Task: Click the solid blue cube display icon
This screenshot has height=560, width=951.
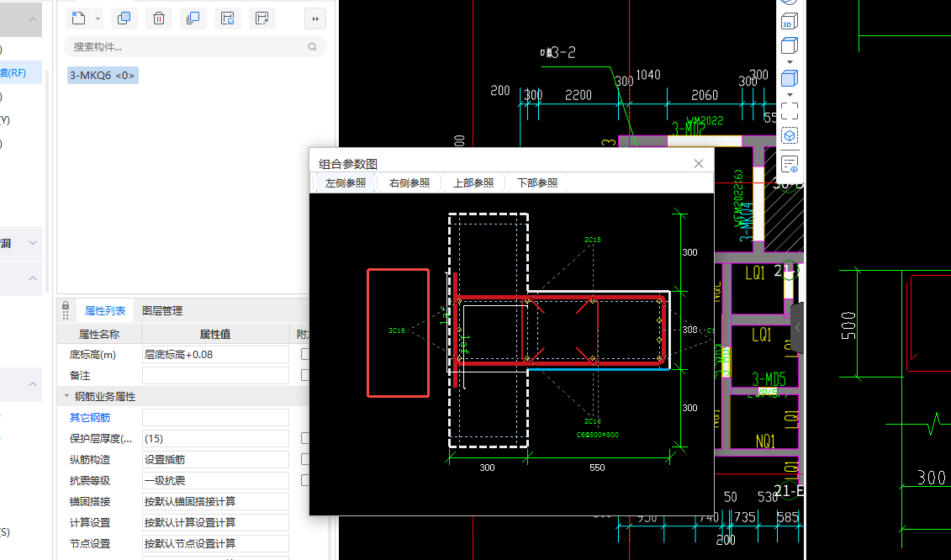Action: point(789,78)
